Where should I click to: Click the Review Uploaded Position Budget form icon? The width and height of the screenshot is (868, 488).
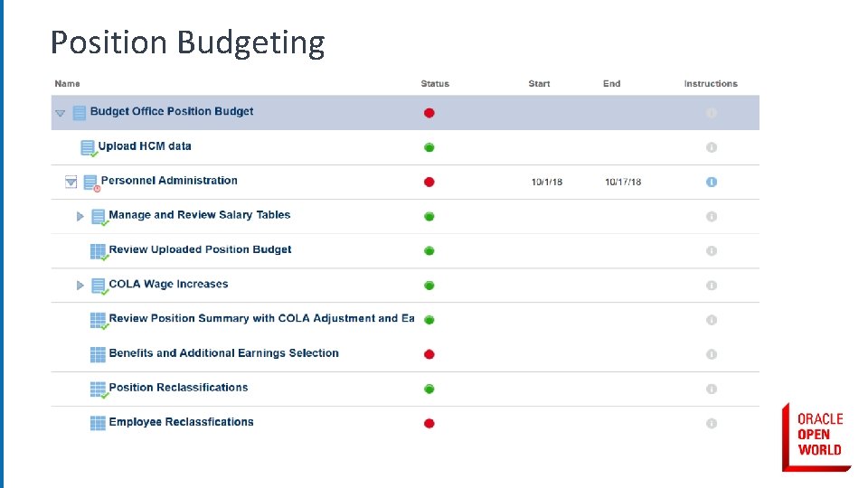(x=98, y=251)
